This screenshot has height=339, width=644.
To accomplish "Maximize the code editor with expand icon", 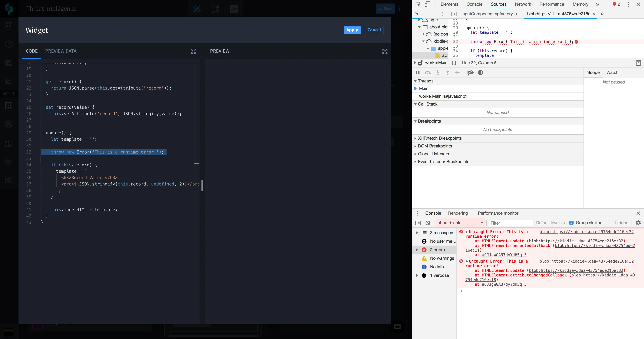I will pyautogui.click(x=193, y=51).
